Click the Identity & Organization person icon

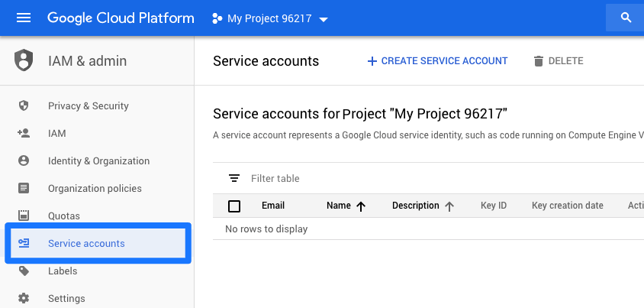coord(24,161)
